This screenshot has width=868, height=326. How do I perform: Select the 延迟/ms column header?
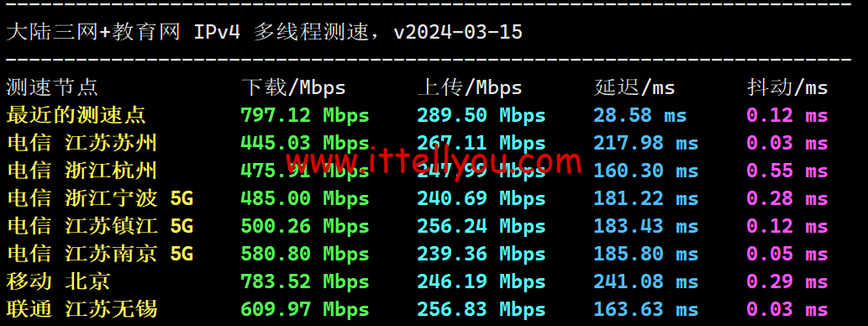click(634, 87)
